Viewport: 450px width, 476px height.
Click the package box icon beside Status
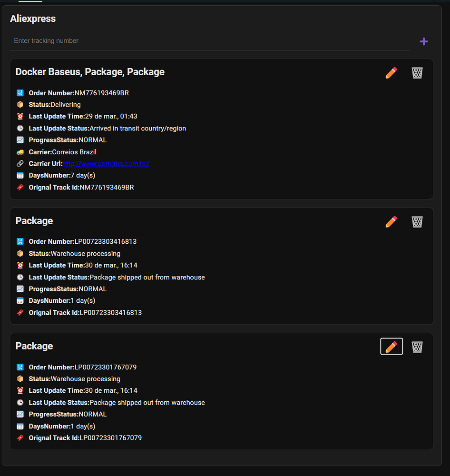coord(20,104)
